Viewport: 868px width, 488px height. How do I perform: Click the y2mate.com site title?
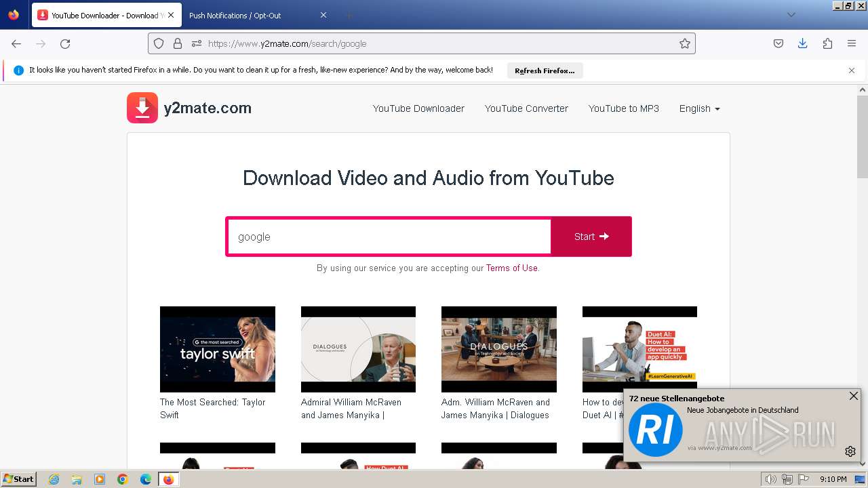pos(208,108)
